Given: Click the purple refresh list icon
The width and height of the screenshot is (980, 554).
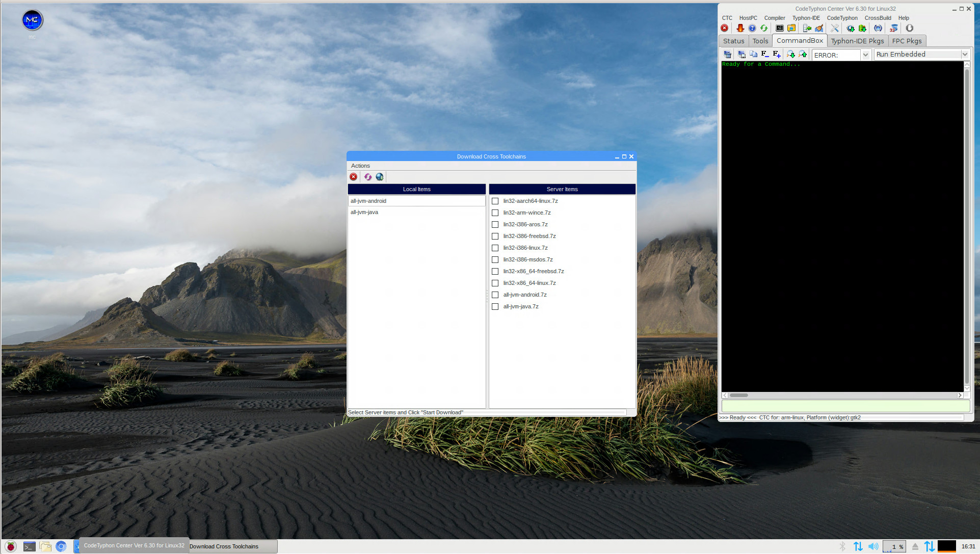Looking at the screenshot, I should pyautogui.click(x=367, y=177).
